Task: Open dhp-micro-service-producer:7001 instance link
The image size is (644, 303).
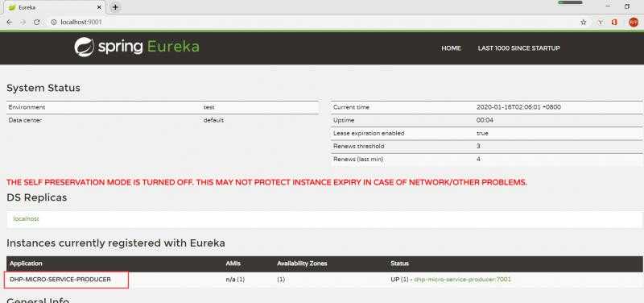Action: click(x=462, y=279)
